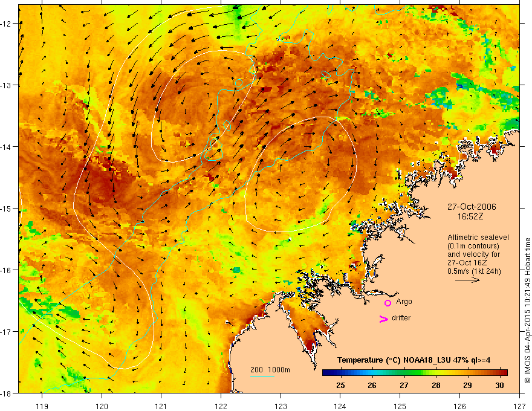
Task: Click the latitude axis label -15
Action: [x=6, y=208]
